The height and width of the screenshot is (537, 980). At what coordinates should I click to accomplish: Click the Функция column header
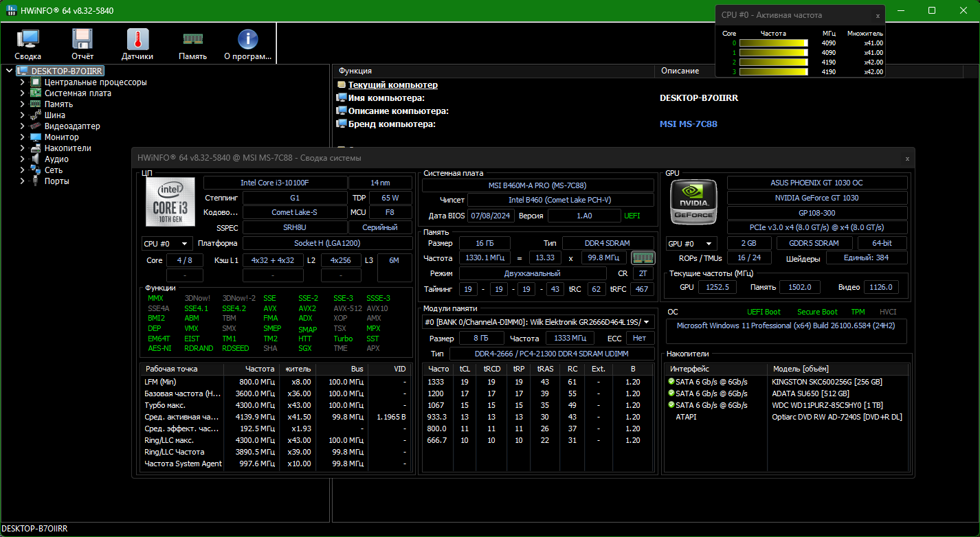(355, 71)
